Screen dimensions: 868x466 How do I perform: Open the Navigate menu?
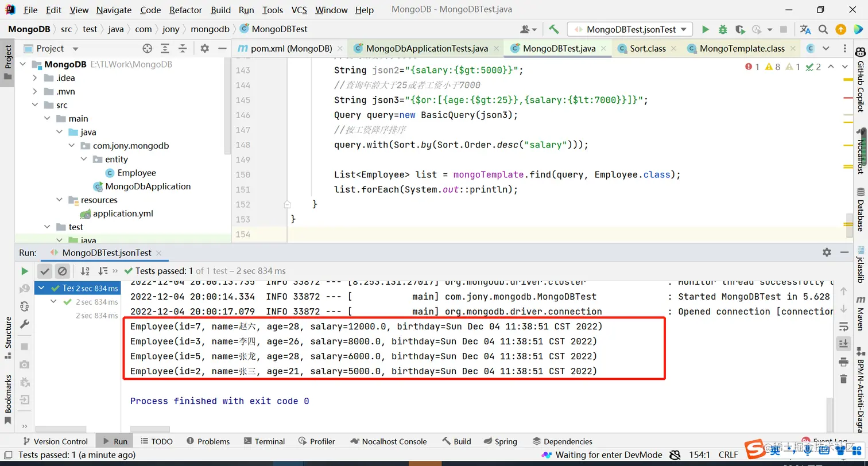pos(114,10)
